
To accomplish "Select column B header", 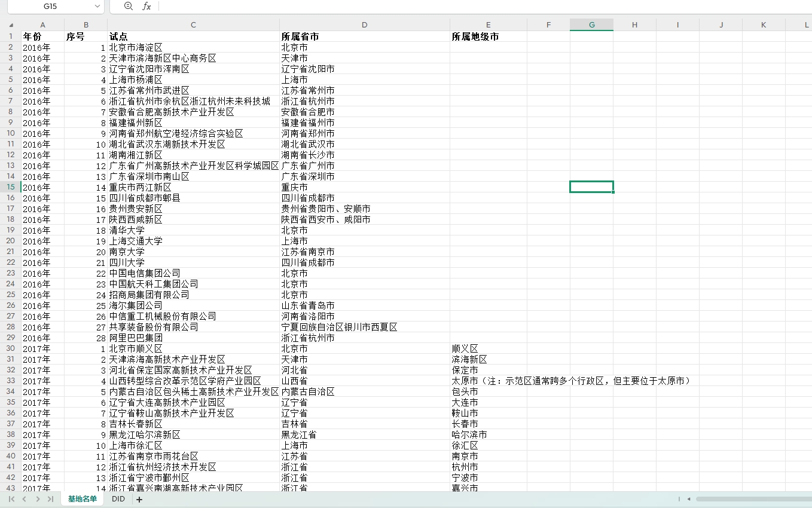I will 86,25.
